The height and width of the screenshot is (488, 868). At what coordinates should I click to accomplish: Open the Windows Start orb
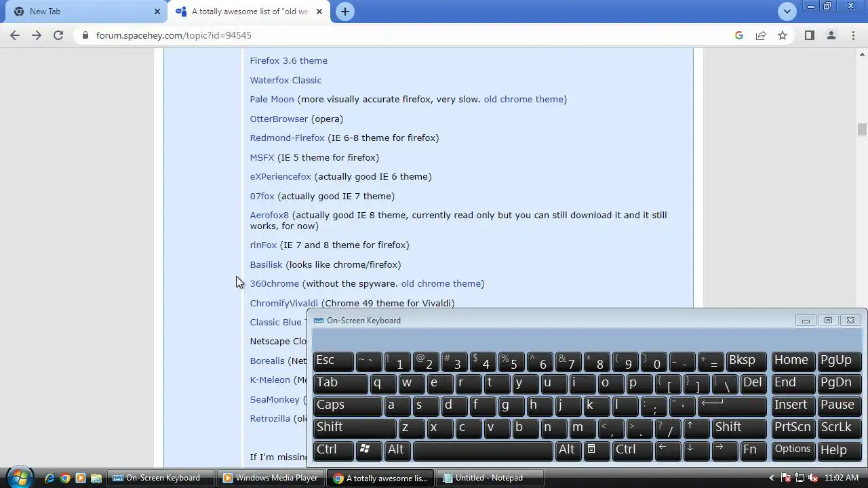coord(18,477)
